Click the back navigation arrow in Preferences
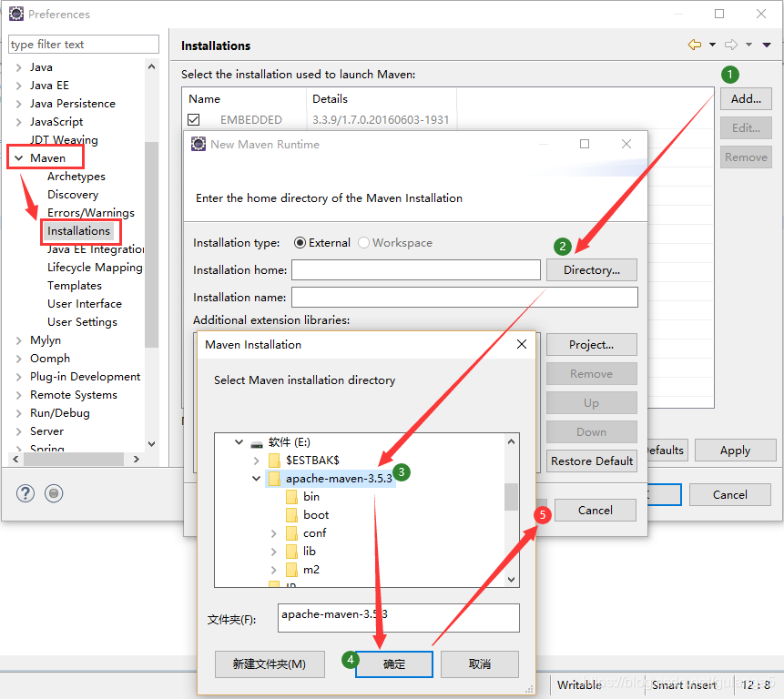Viewport: 784px width, 699px height. (x=695, y=45)
